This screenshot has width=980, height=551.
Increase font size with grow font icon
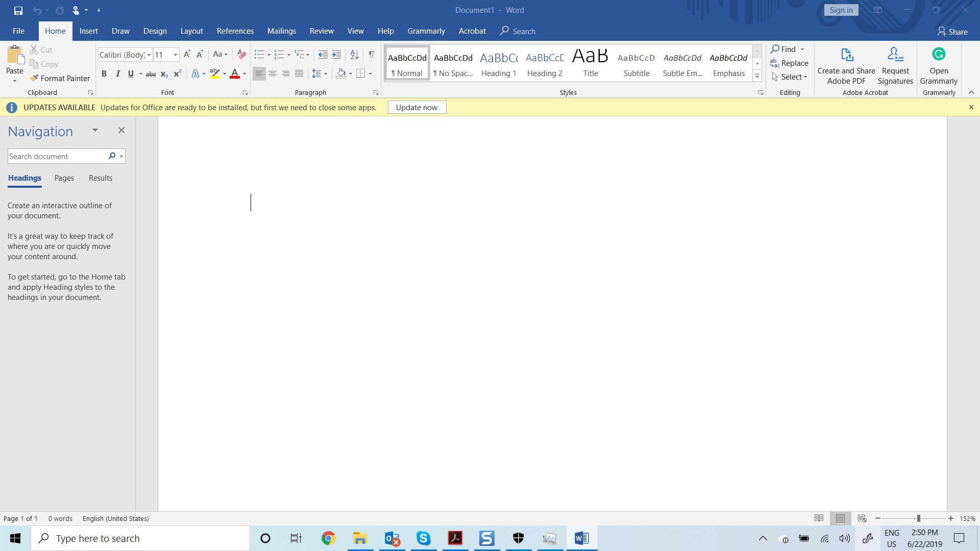(187, 55)
